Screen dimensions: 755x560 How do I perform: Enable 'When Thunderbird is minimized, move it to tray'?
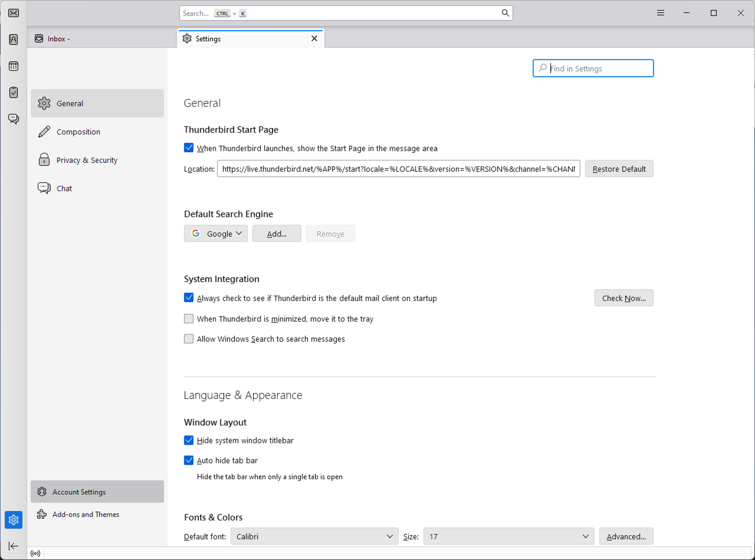[x=189, y=318]
